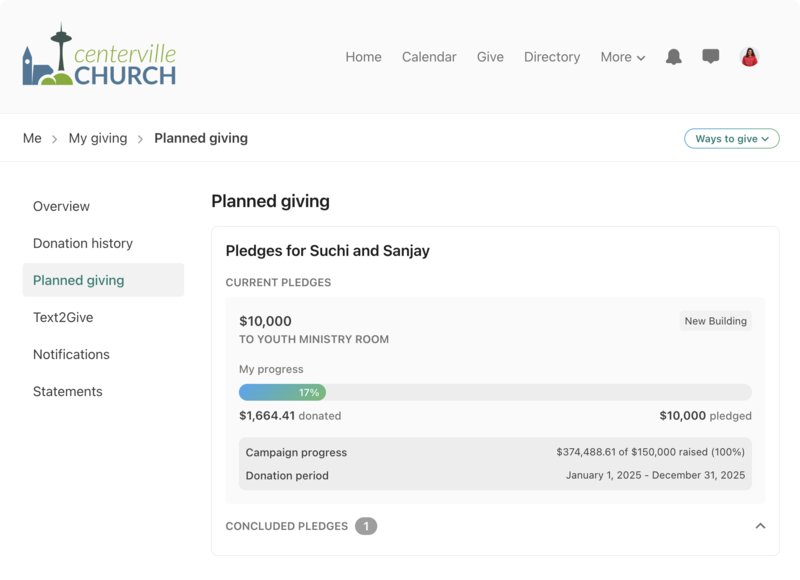This screenshot has height=580, width=800.
Task: Open the Give navigation link
Action: click(490, 57)
